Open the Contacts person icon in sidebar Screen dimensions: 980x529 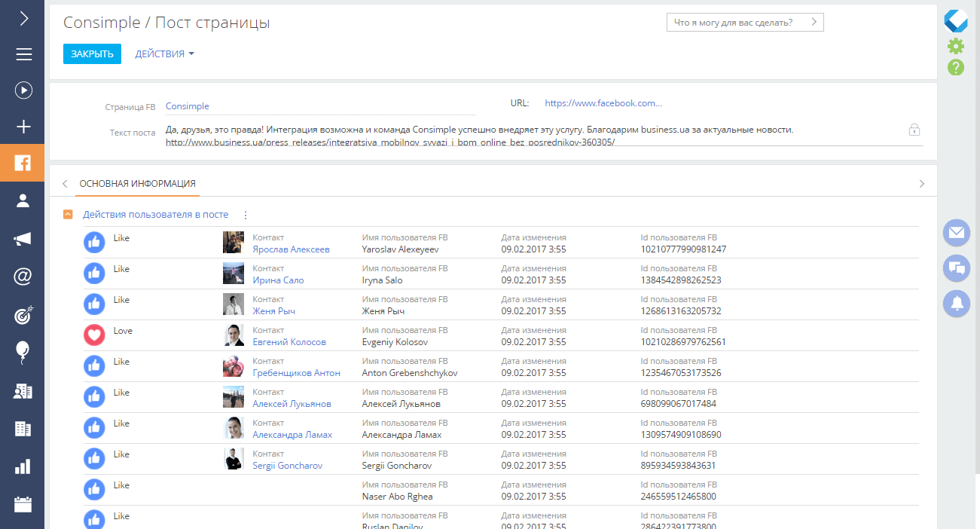[x=23, y=200]
